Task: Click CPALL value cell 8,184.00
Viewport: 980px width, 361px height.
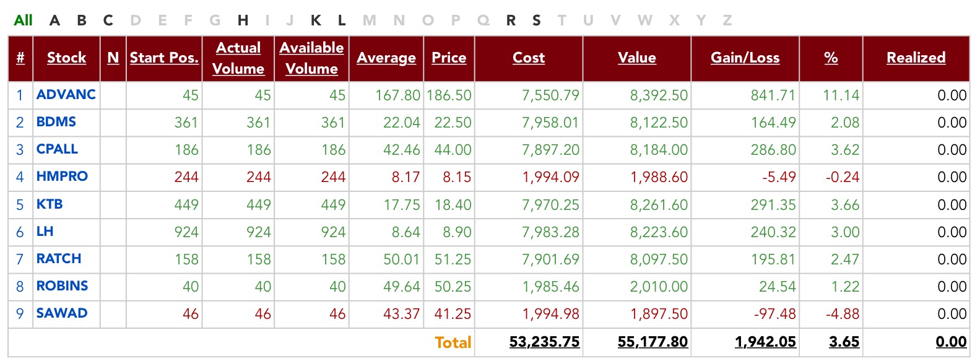Action: [659, 150]
